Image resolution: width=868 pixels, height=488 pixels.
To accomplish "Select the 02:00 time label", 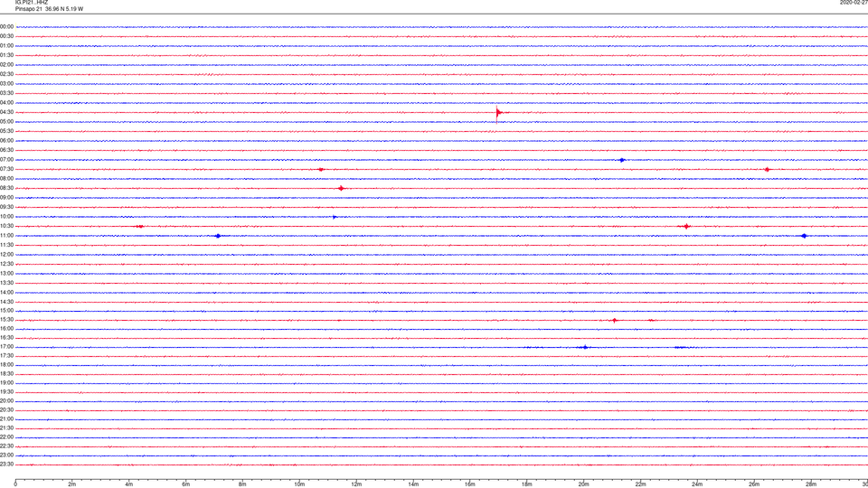I will tap(6, 65).
